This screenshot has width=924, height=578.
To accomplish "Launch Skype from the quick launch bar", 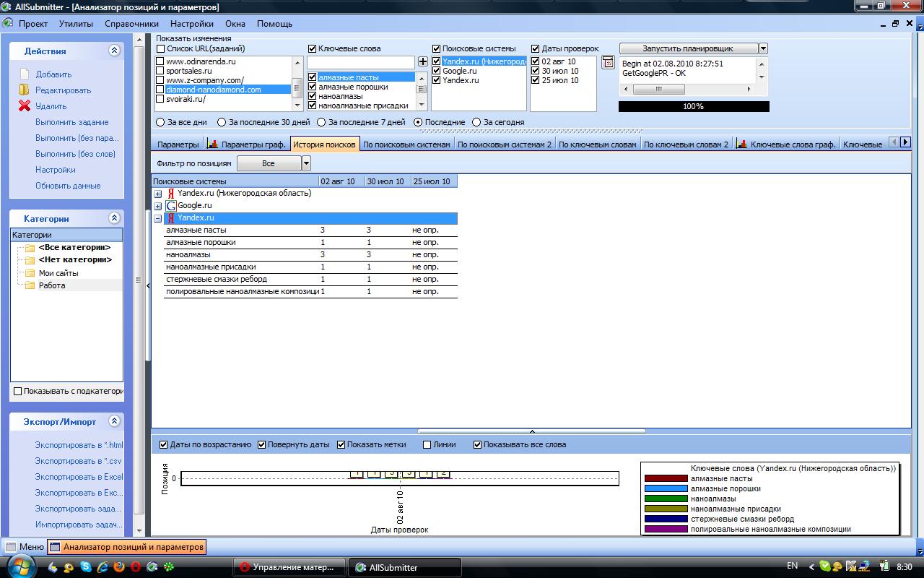I will click(x=87, y=567).
